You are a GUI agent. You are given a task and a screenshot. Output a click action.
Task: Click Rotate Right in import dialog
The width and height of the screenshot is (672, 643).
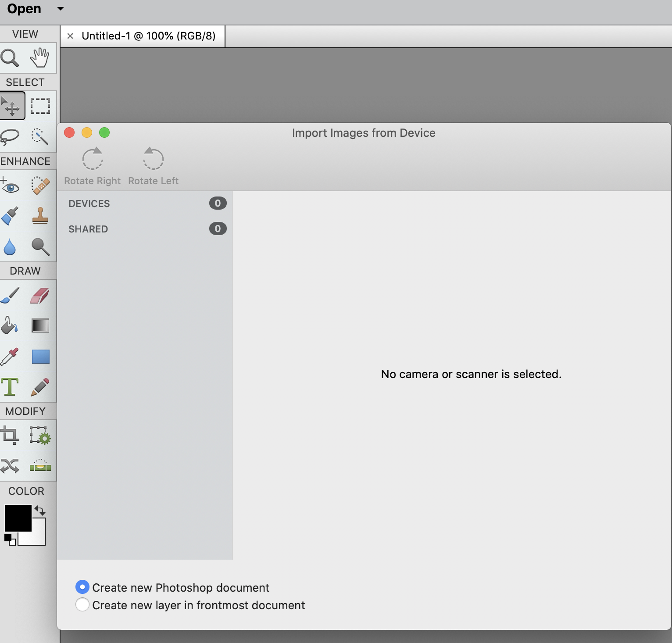coord(93,167)
